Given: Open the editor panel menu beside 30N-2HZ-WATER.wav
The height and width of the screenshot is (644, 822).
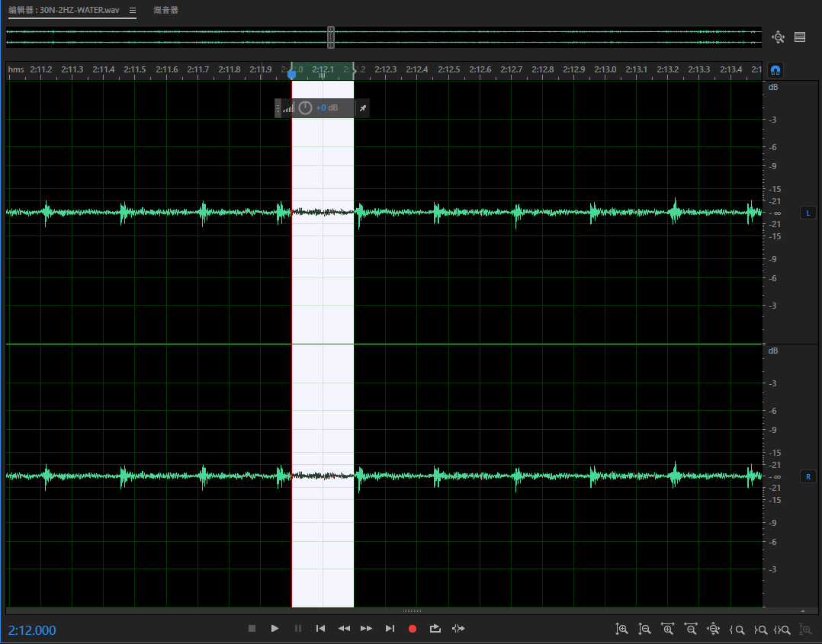Looking at the screenshot, I should 132,11.
